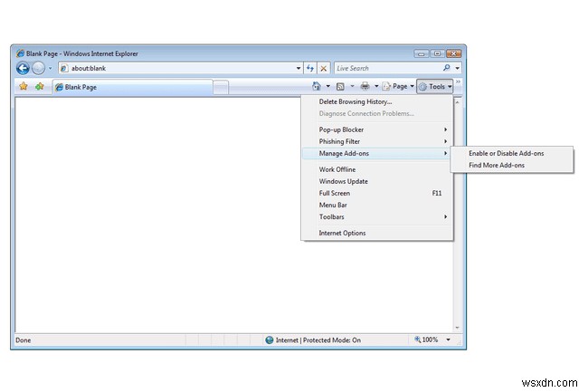Click Internet Protected Mode status text
588x392 pixels.
click(x=318, y=340)
